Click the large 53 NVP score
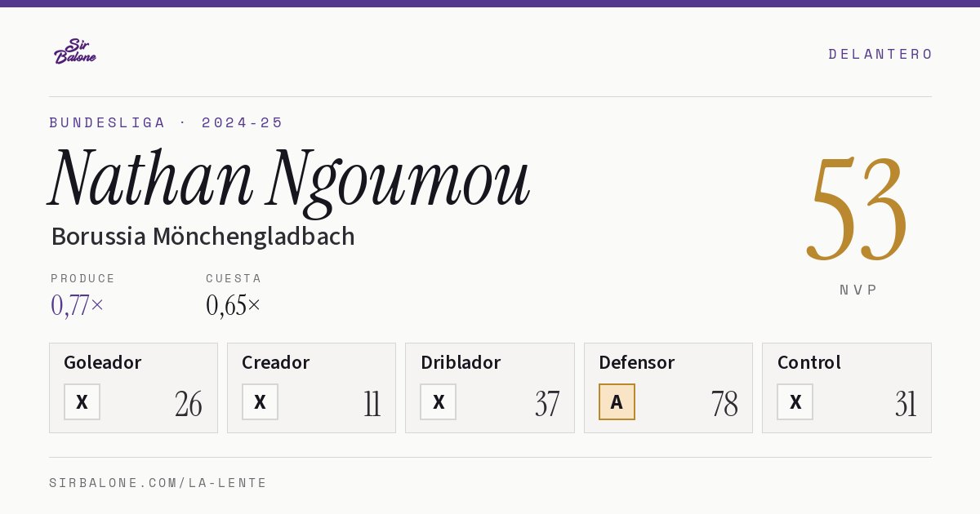The height and width of the screenshot is (514, 980). tap(857, 208)
